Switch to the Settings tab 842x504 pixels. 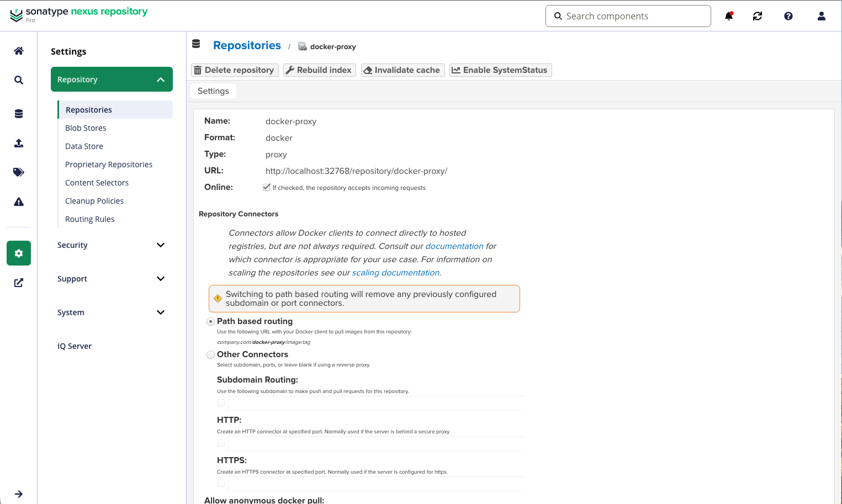click(213, 91)
